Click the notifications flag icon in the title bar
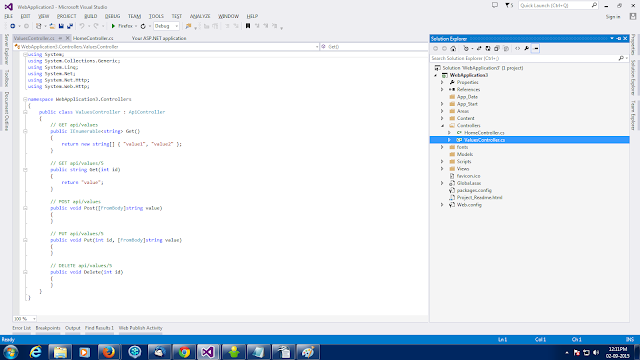This screenshot has width=640, height=360. (509, 5)
